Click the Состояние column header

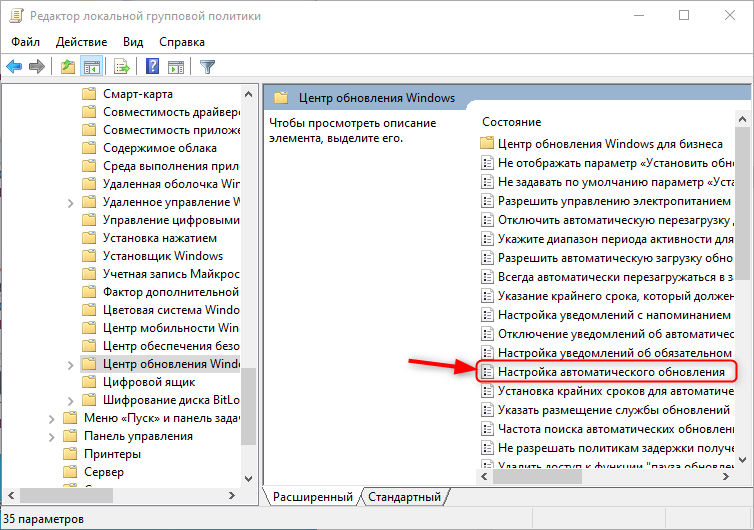click(512, 122)
